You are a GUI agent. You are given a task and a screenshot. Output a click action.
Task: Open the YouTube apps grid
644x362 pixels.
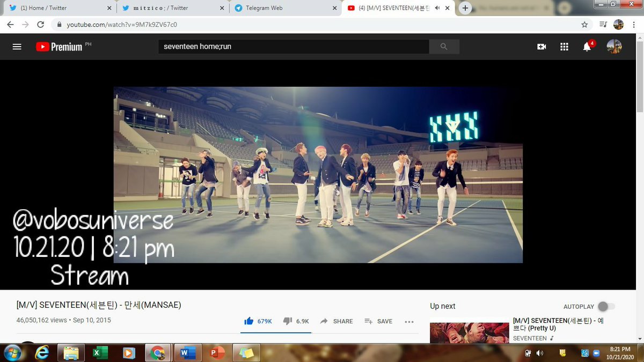(564, 47)
